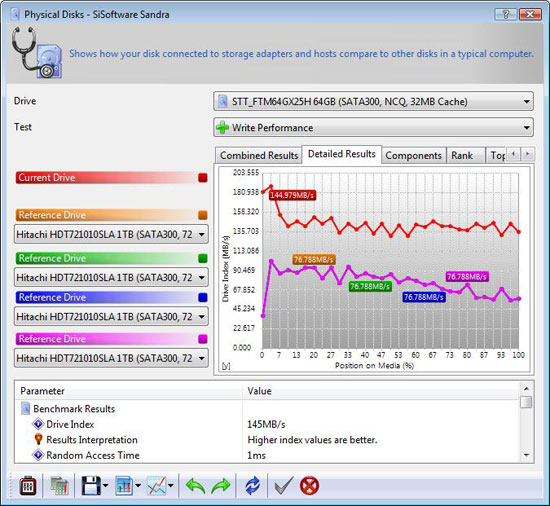This screenshot has height=506, width=550.
Task: Click the Benchmark Results document icon
Action: pyautogui.click(x=26, y=409)
